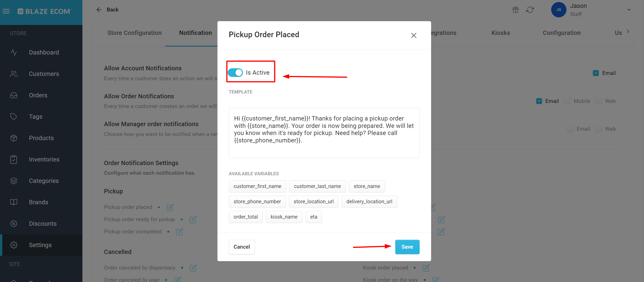The width and height of the screenshot is (644, 282).
Task: Edit the Kiosk order placed notification
Action: pyautogui.click(x=426, y=268)
